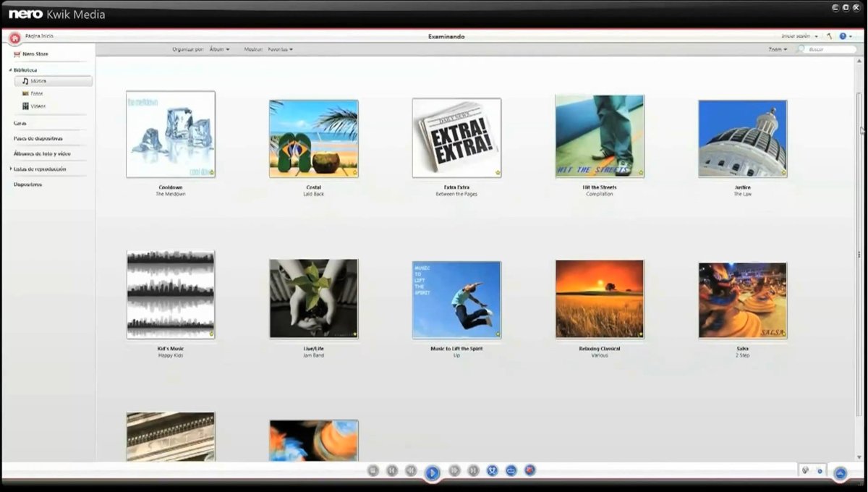Toggle repeat playback mode
The height and width of the screenshot is (492, 868).
[x=511, y=470]
